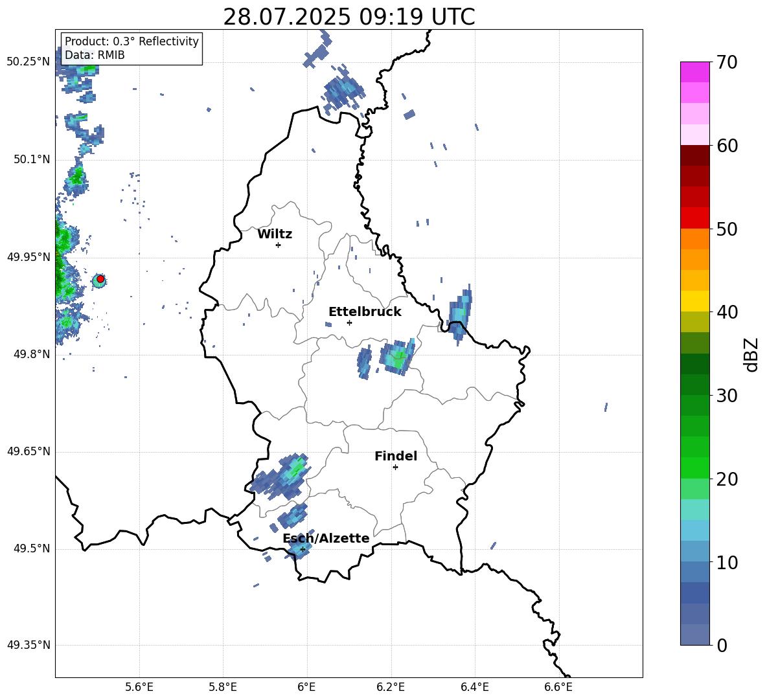The image size is (767, 700).
Task: Click the colorbar tick label 40
Action: pyautogui.click(x=727, y=312)
